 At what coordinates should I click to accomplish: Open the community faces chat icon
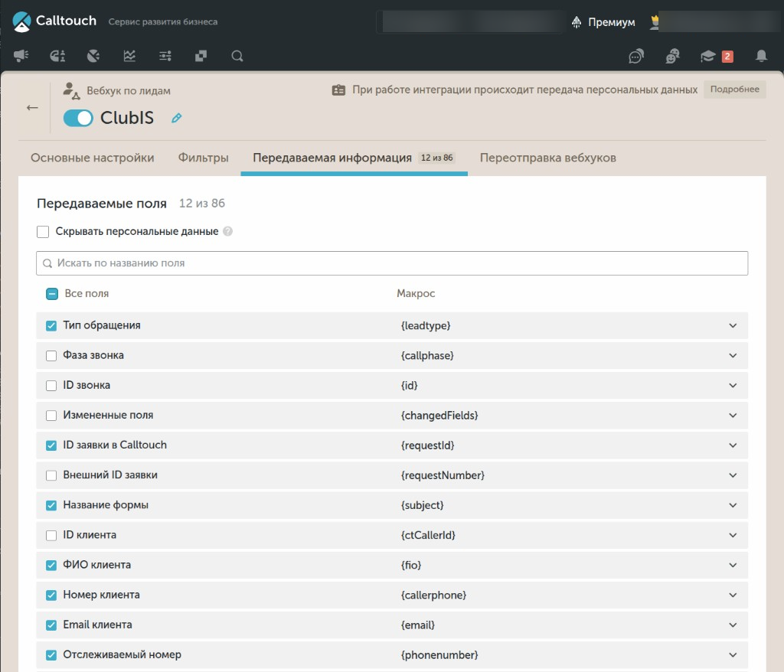672,56
